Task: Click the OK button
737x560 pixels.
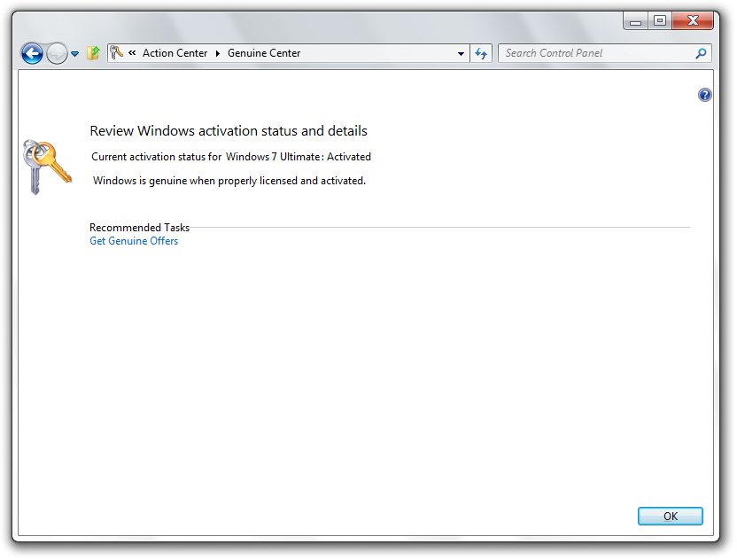Action: point(670,516)
